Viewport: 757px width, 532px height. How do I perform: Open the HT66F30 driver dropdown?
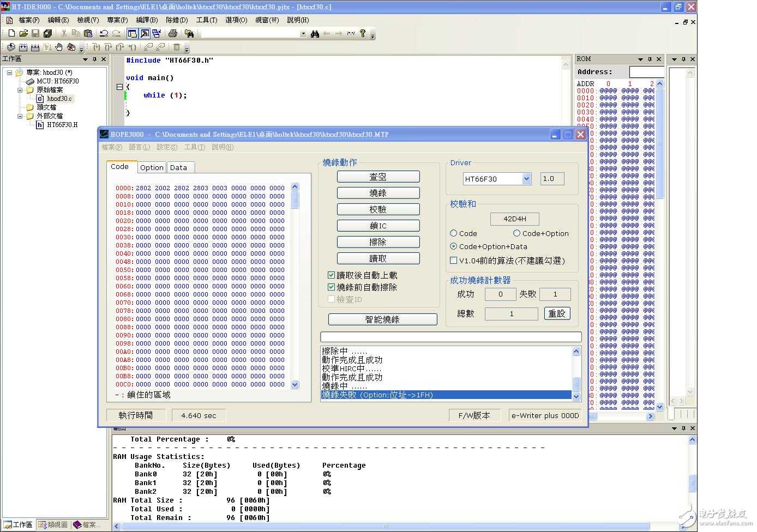(x=526, y=179)
